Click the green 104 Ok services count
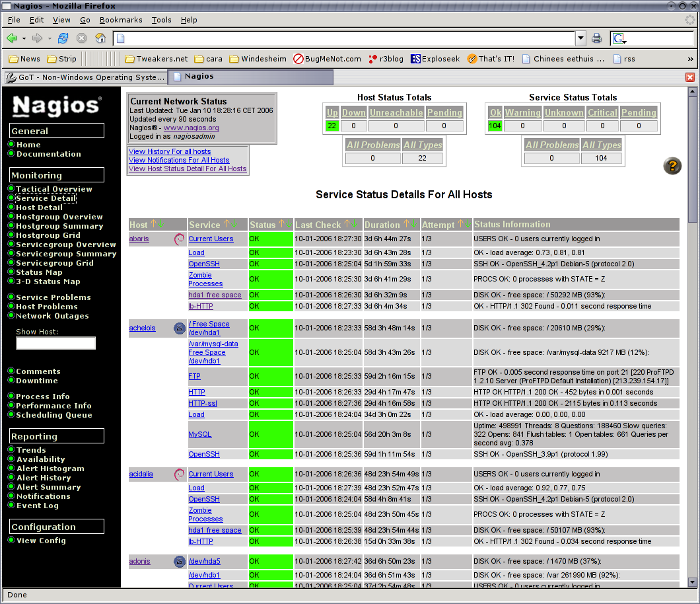 click(495, 126)
